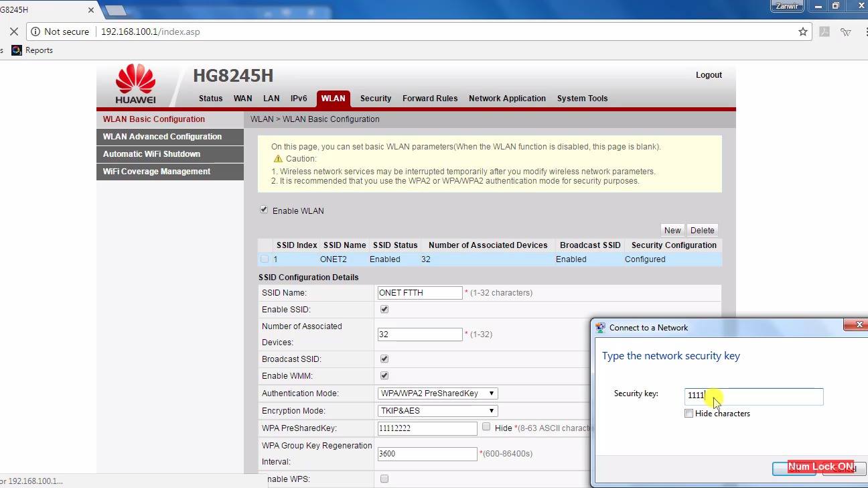Click the Broadcast SSID column header
This screenshot has height=488, width=868.
point(590,245)
